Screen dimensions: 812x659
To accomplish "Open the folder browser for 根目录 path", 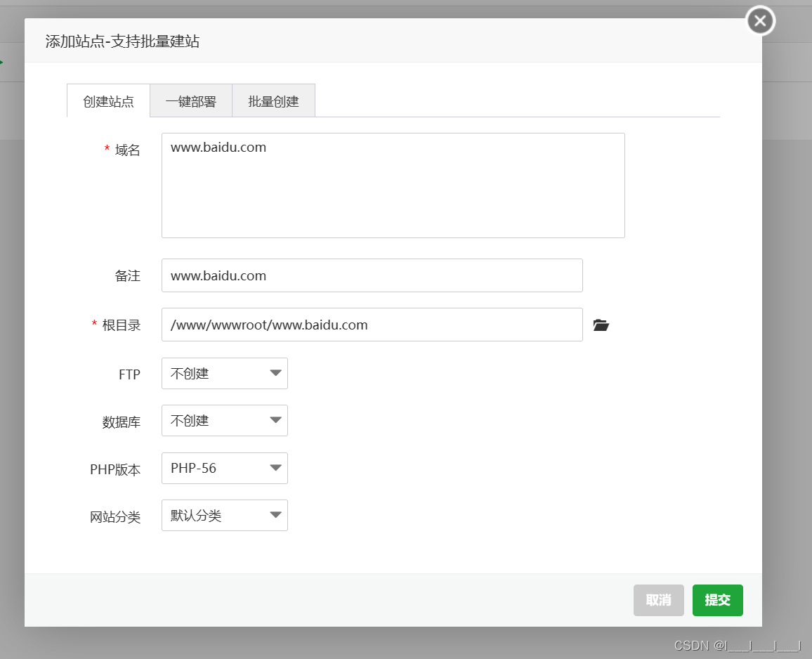I will [601, 325].
